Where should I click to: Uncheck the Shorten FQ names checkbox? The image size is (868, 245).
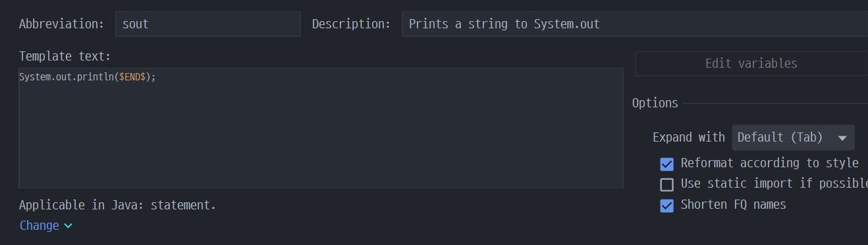pyautogui.click(x=667, y=205)
